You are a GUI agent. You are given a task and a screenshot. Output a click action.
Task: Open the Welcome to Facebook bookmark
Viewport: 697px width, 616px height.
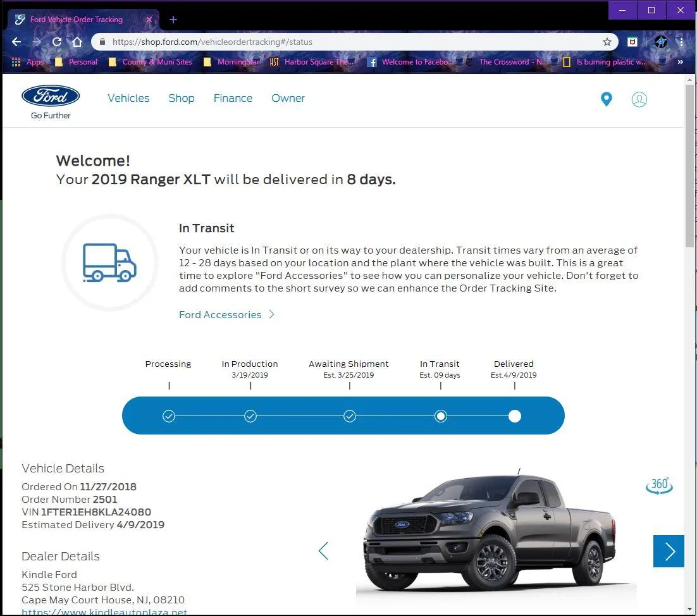pos(410,62)
